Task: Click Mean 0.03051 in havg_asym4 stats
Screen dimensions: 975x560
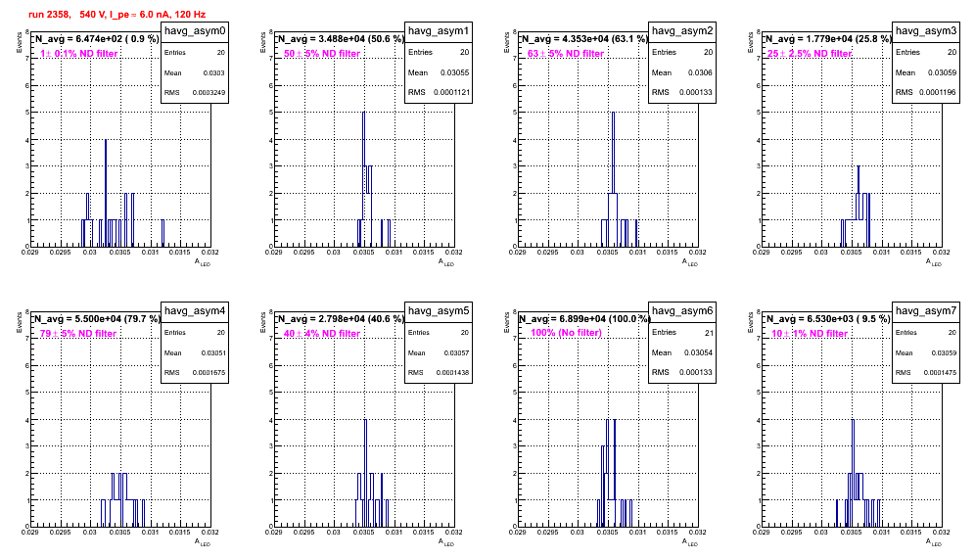Action: (x=195, y=352)
